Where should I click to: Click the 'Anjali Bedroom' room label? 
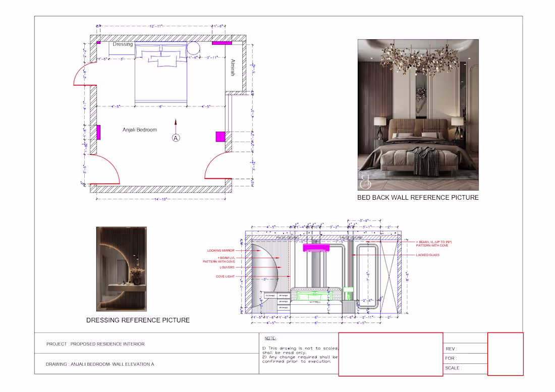coord(139,130)
